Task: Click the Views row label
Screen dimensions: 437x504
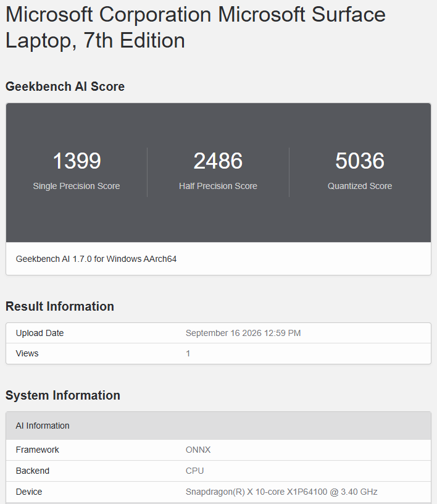Action: pos(27,353)
